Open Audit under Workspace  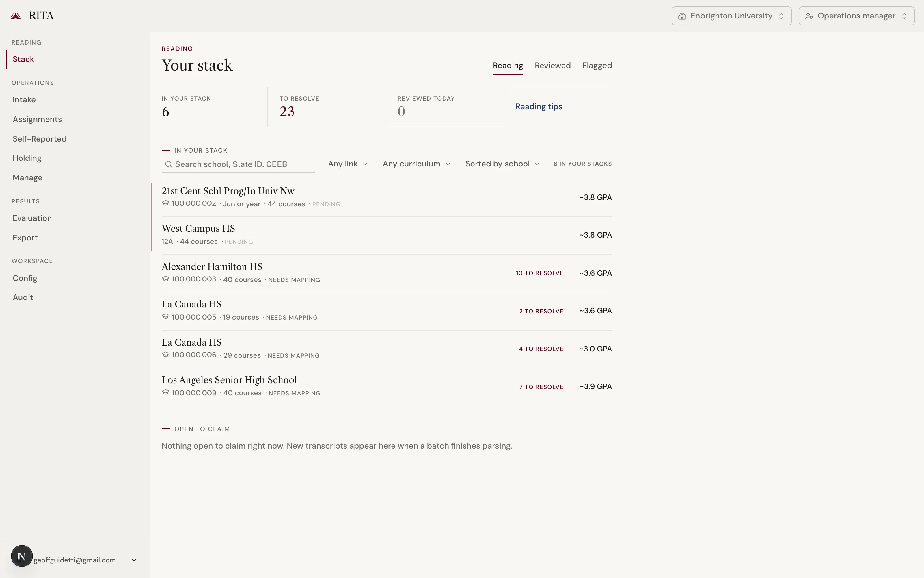click(x=23, y=297)
